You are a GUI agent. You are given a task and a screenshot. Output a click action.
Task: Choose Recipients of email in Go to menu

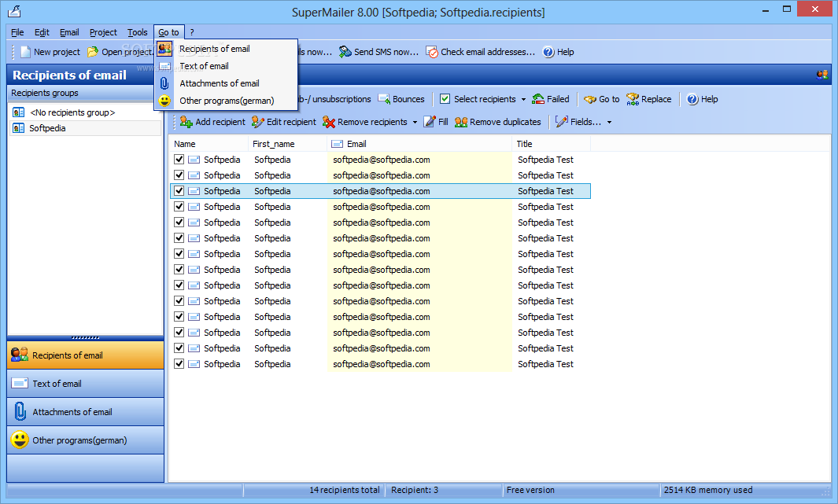pos(226,49)
